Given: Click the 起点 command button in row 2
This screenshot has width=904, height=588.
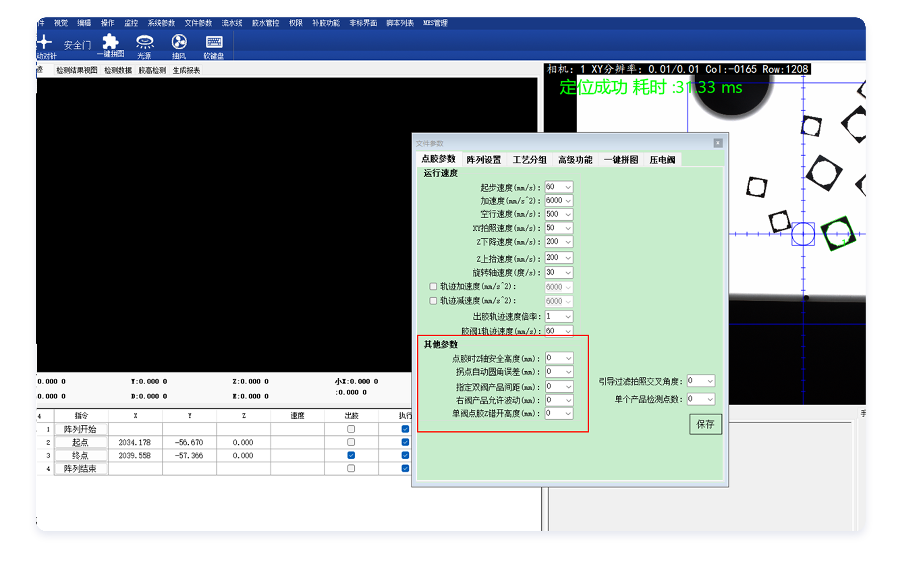Looking at the screenshot, I should (81, 442).
